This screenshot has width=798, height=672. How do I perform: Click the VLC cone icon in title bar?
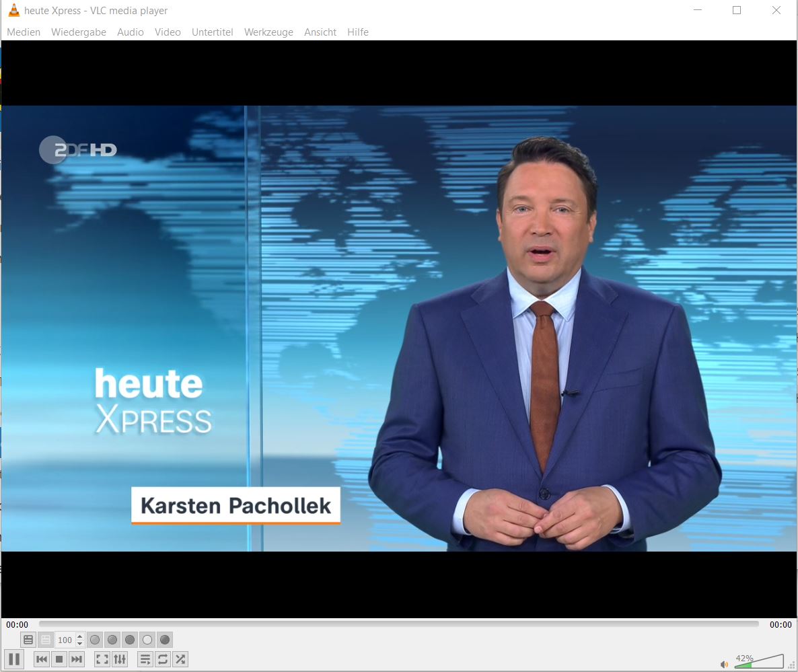[14, 10]
